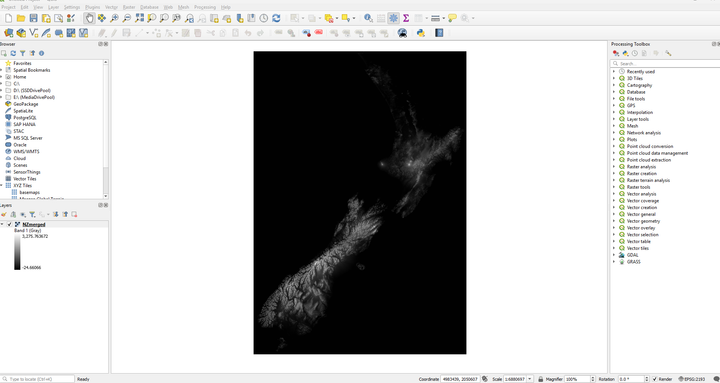Click the Processing Toolbox search field
Viewport: 720px width, 383px height.
(x=665, y=64)
